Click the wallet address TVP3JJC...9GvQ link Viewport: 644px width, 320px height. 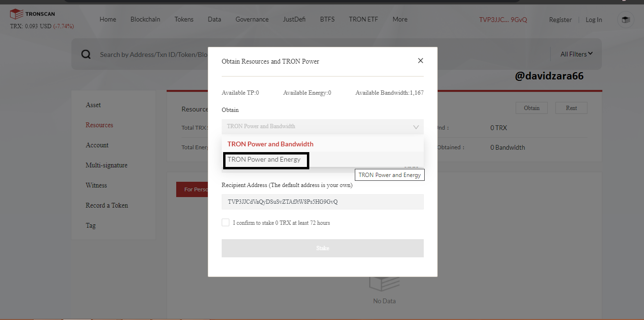pyautogui.click(x=503, y=20)
